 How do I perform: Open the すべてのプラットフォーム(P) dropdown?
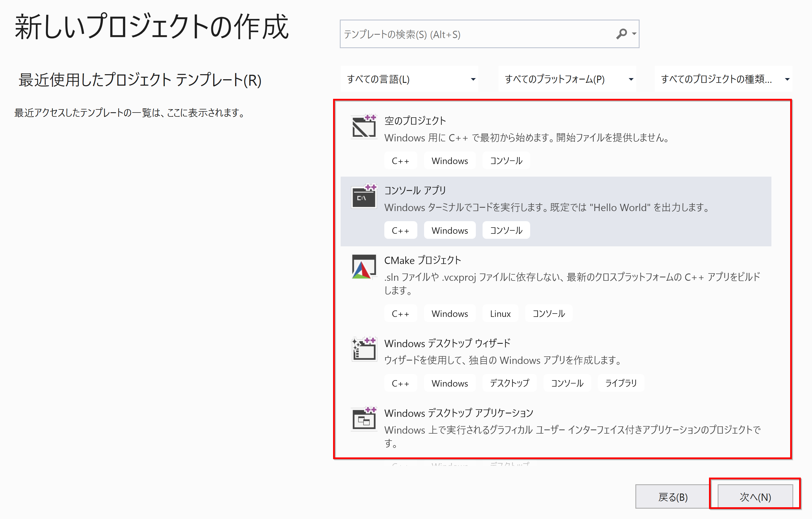point(567,79)
